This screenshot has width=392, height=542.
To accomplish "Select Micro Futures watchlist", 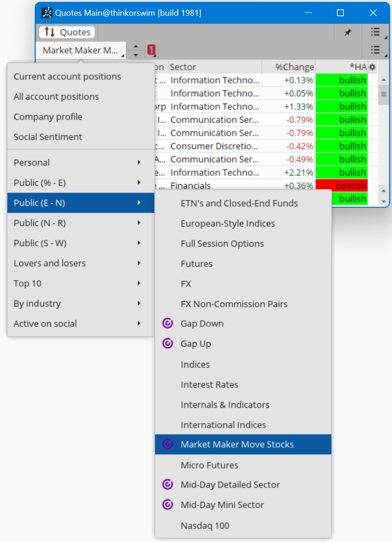I will 243,465.
